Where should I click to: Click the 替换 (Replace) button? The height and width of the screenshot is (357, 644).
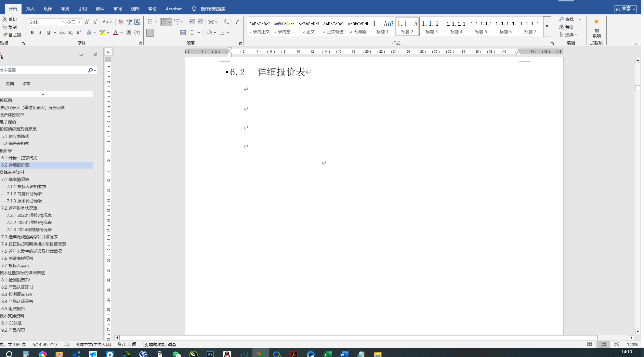tap(566, 27)
